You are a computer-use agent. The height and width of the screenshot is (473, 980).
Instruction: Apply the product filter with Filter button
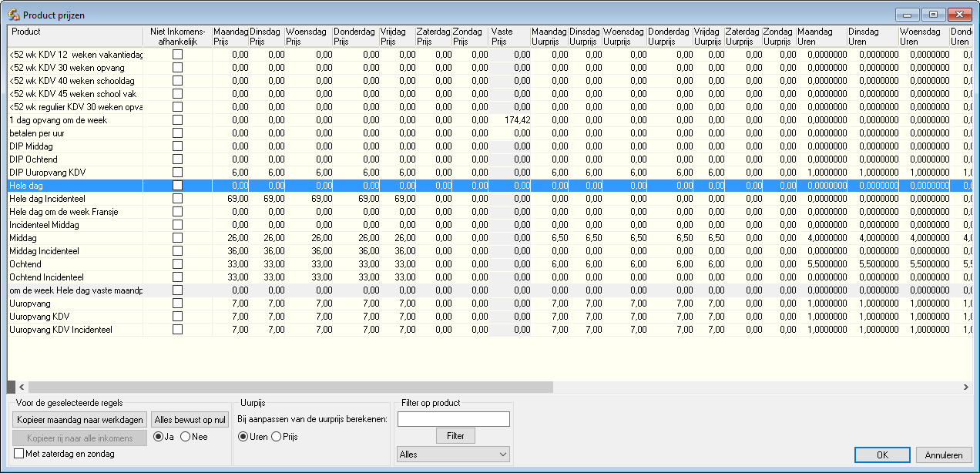coord(455,436)
